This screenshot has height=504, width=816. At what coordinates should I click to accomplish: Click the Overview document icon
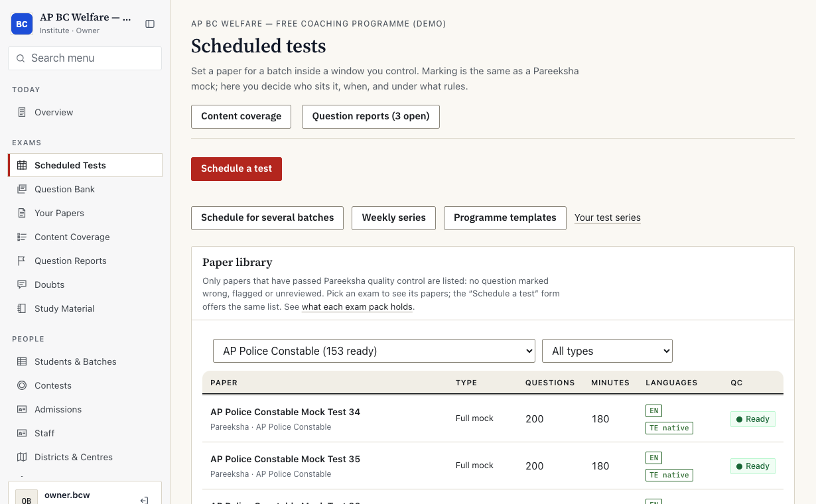coord(22,112)
